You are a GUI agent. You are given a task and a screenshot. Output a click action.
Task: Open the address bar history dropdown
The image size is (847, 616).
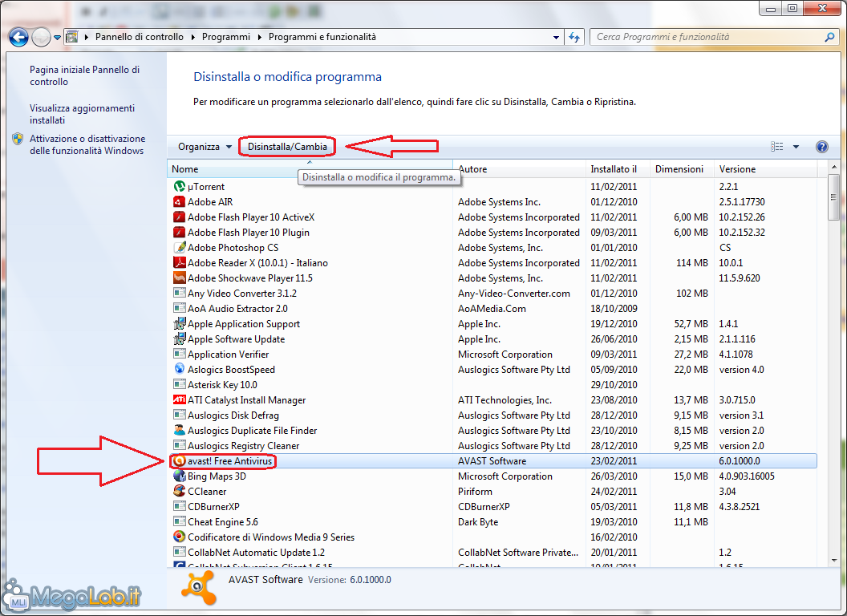pyautogui.click(x=556, y=37)
